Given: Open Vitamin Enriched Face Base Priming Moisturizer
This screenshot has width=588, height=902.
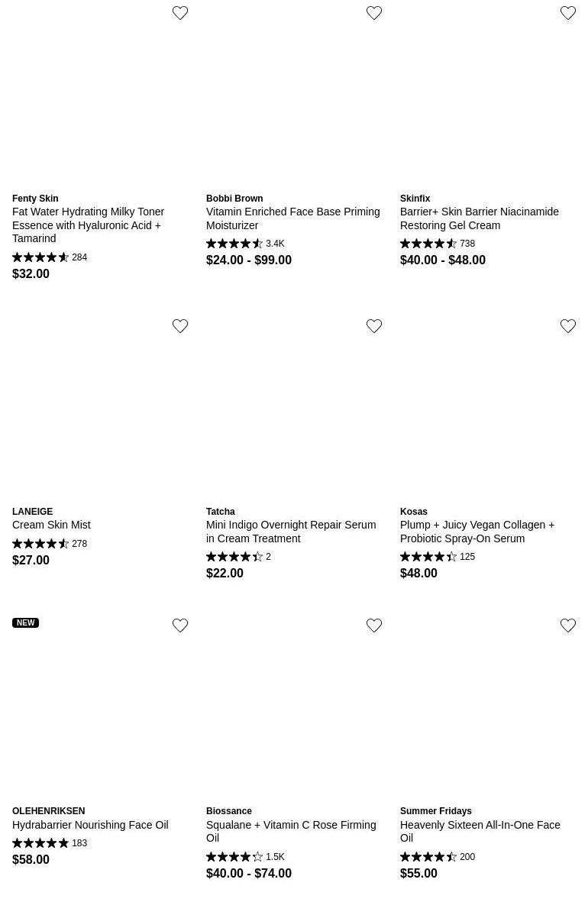Looking at the screenshot, I should (x=292, y=218).
